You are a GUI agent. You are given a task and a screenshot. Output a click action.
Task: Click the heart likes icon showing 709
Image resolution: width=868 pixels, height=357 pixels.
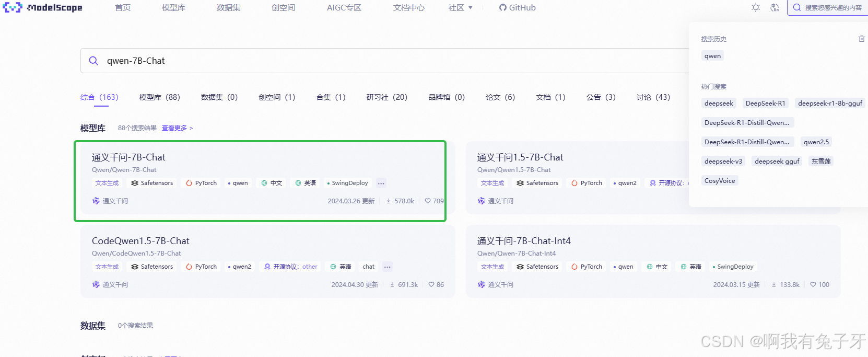tap(428, 201)
